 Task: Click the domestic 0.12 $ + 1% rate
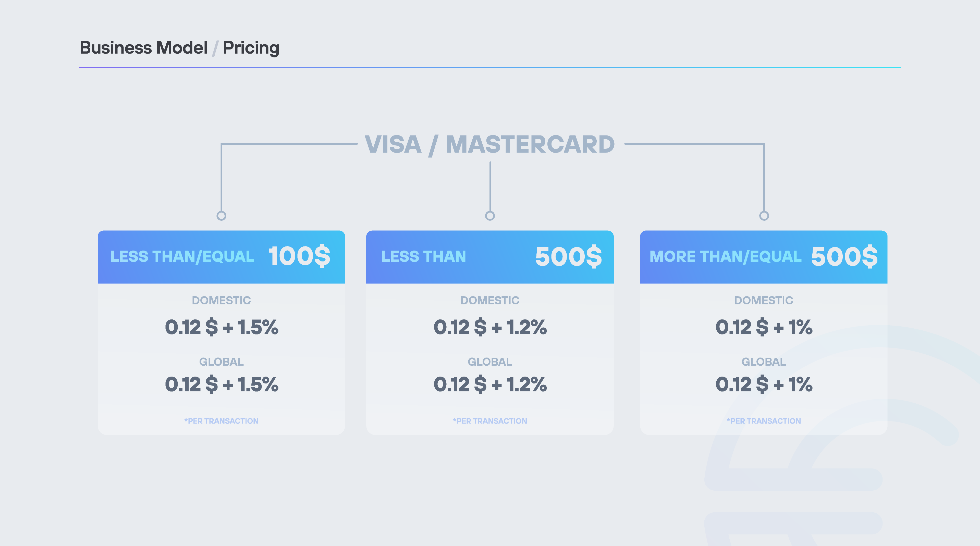point(764,327)
